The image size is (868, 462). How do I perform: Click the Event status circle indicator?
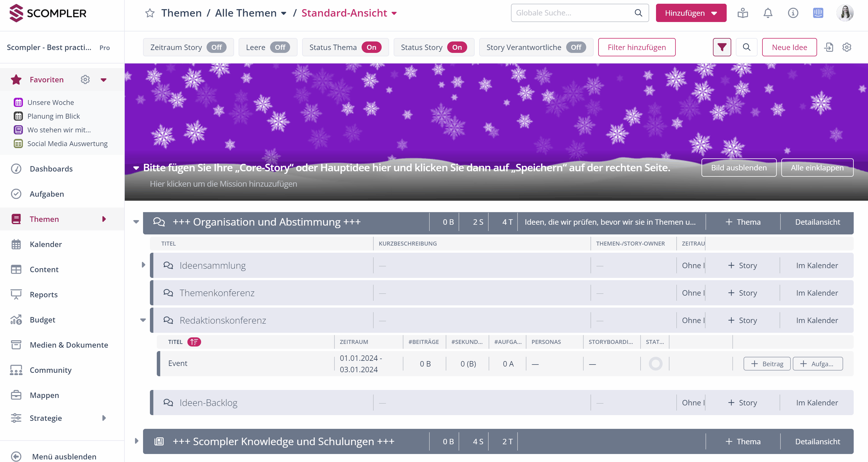point(655,364)
